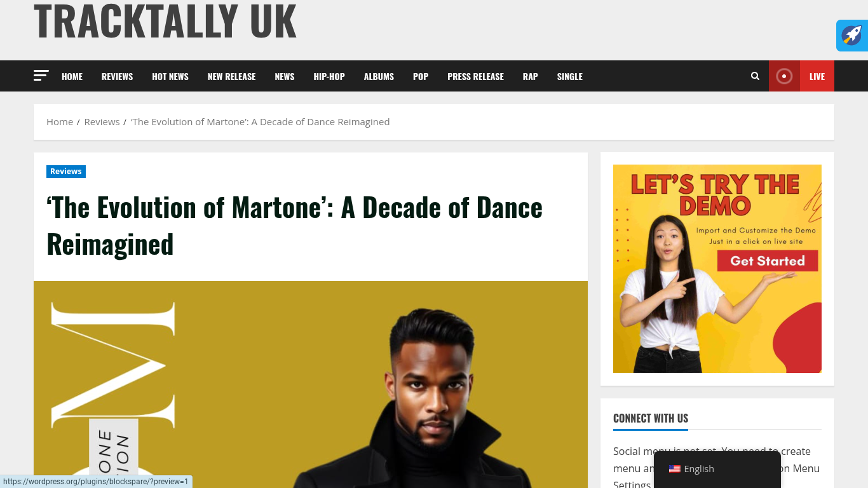The width and height of the screenshot is (868, 488).
Task: Click the TRACKTALLY UK site title
Action: [165, 20]
